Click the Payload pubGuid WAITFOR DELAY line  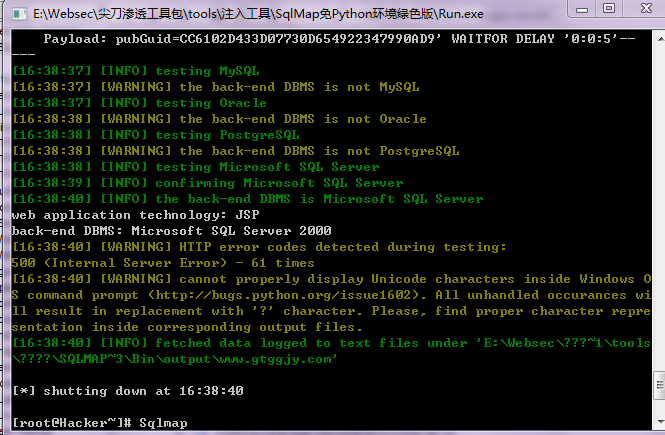coord(339,39)
